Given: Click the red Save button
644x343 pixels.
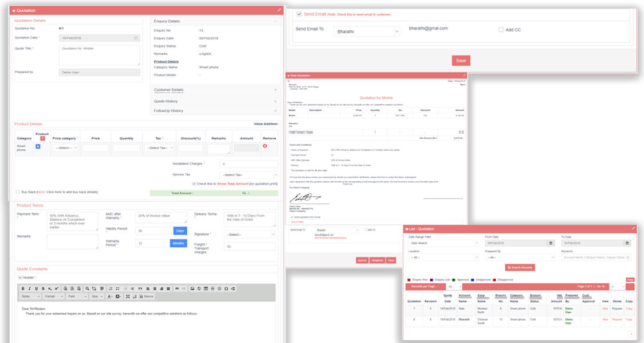Looking at the screenshot, I should 461,61.
